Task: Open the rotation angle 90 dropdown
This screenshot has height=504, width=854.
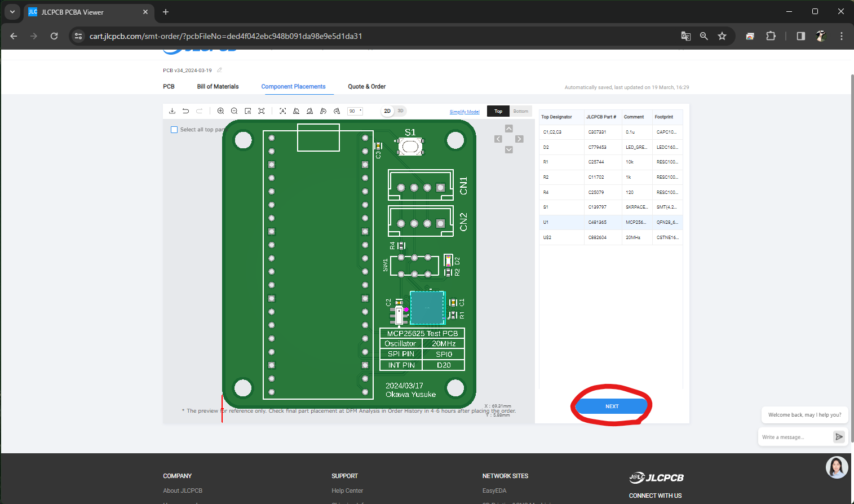Action: (355, 110)
